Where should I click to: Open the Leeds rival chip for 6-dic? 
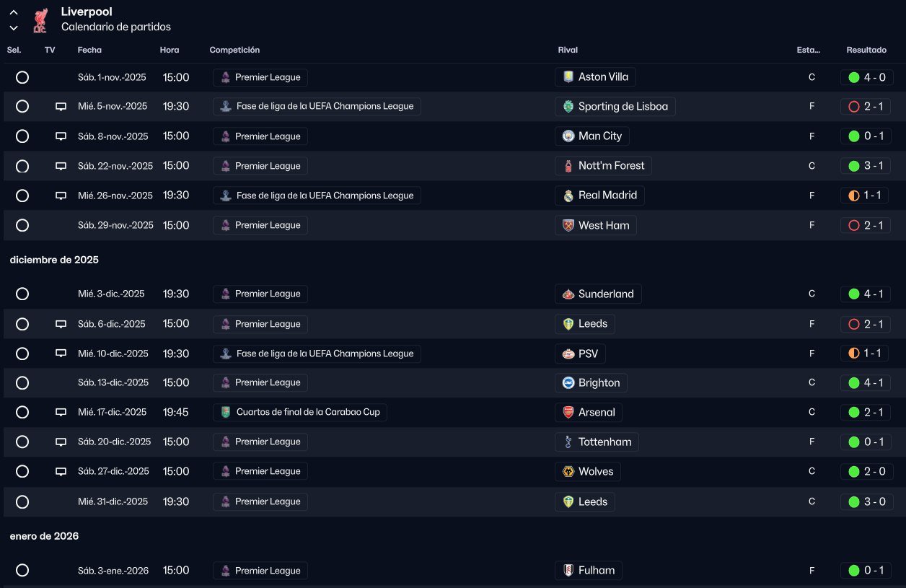pyautogui.click(x=585, y=324)
